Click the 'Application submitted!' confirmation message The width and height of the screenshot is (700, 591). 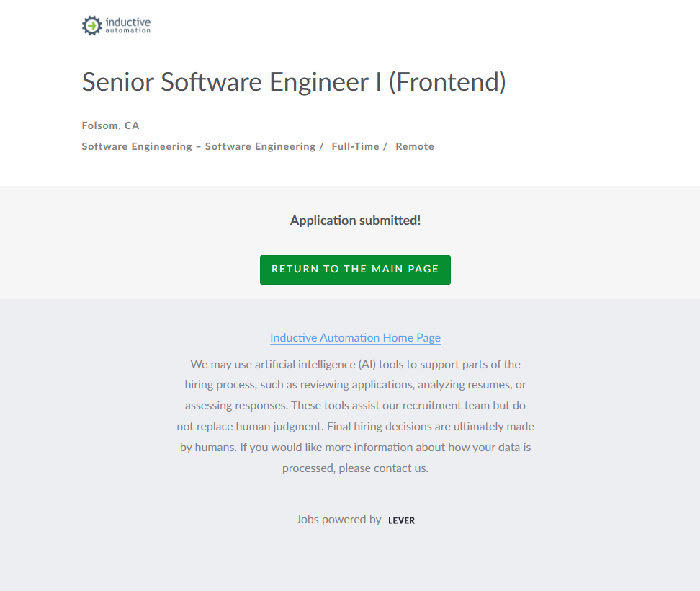[355, 221]
